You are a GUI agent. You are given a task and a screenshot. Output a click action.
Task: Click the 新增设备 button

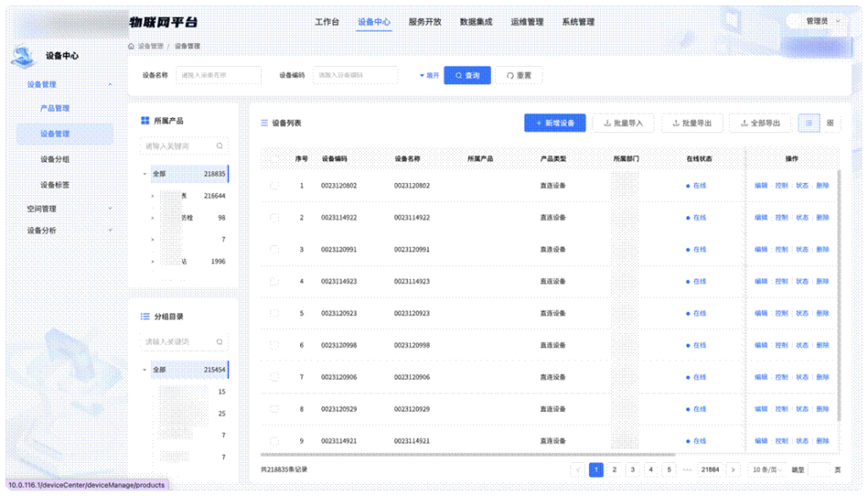554,123
